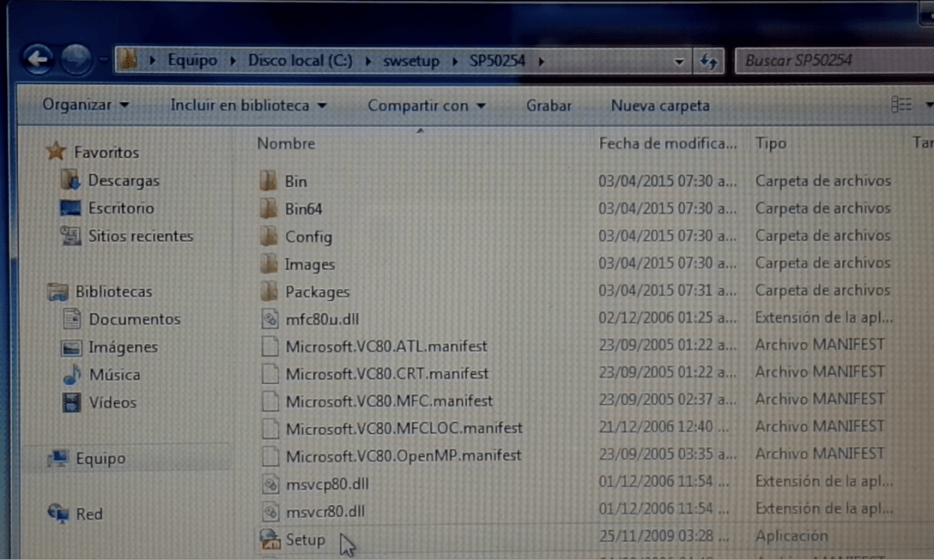
Task: Click the Grabar toolbar item
Action: tap(548, 105)
